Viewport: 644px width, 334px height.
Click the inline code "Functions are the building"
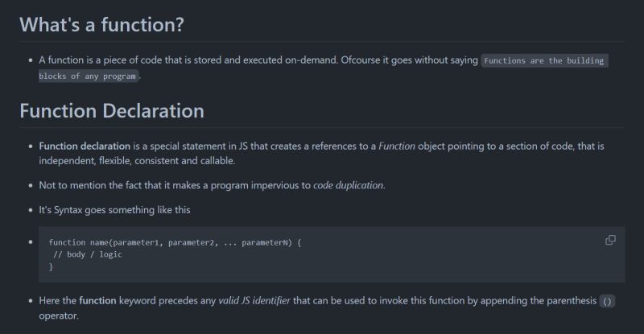pos(544,61)
